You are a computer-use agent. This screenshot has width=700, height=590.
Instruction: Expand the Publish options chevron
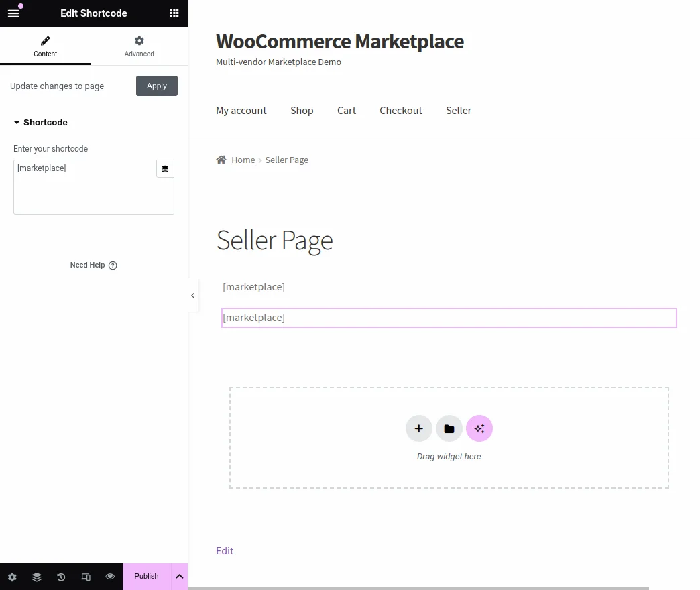click(179, 576)
